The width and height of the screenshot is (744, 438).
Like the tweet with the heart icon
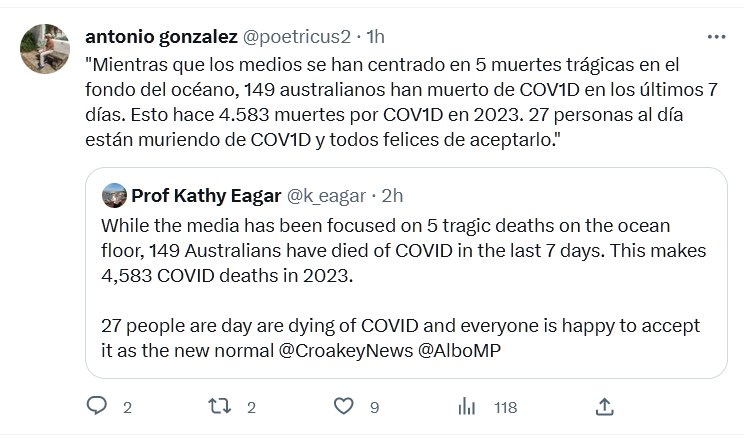pos(344,406)
